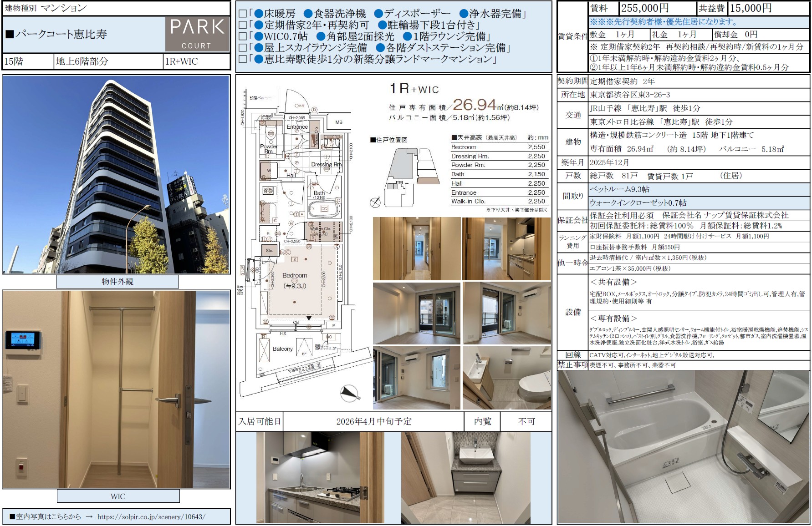
Task: Tick the box on the 屋上スカイラウンジ完備 line
Action: point(243,48)
